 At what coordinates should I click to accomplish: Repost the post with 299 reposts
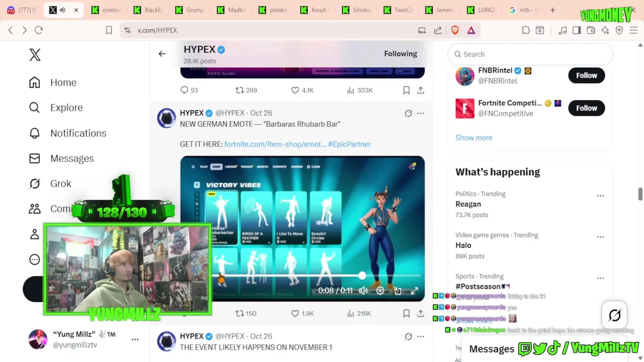(239, 90)
